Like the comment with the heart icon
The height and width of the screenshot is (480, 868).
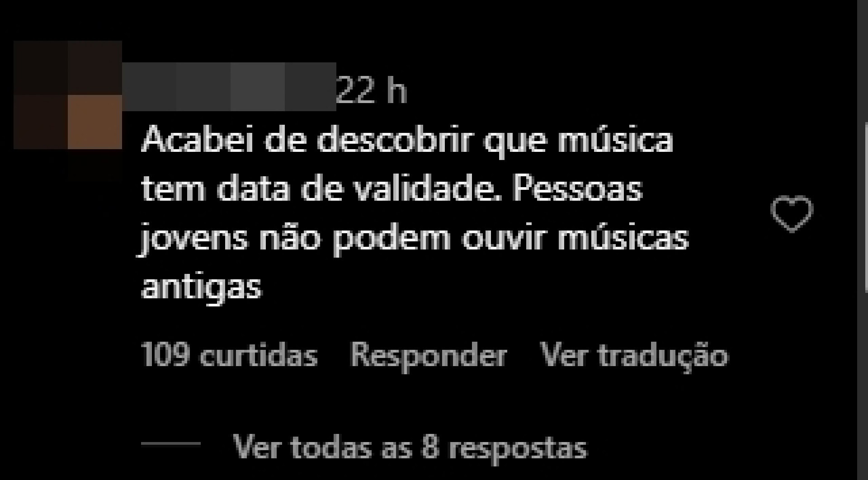click(x=792, y=214)
